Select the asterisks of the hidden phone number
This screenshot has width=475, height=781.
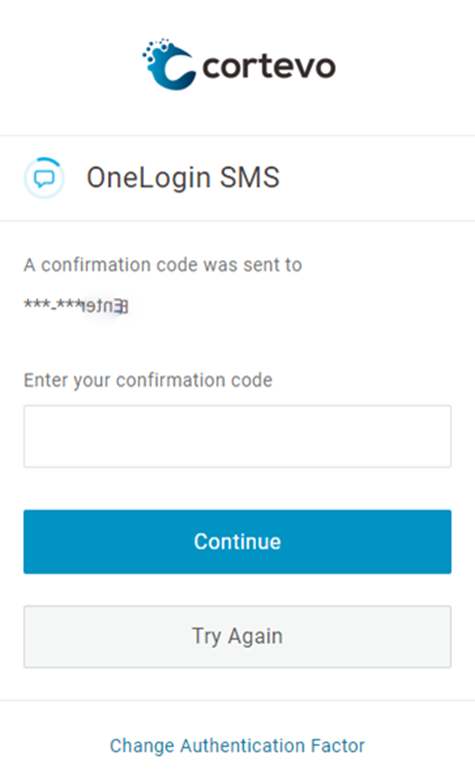pyautogui.click(x=52, y=304)
